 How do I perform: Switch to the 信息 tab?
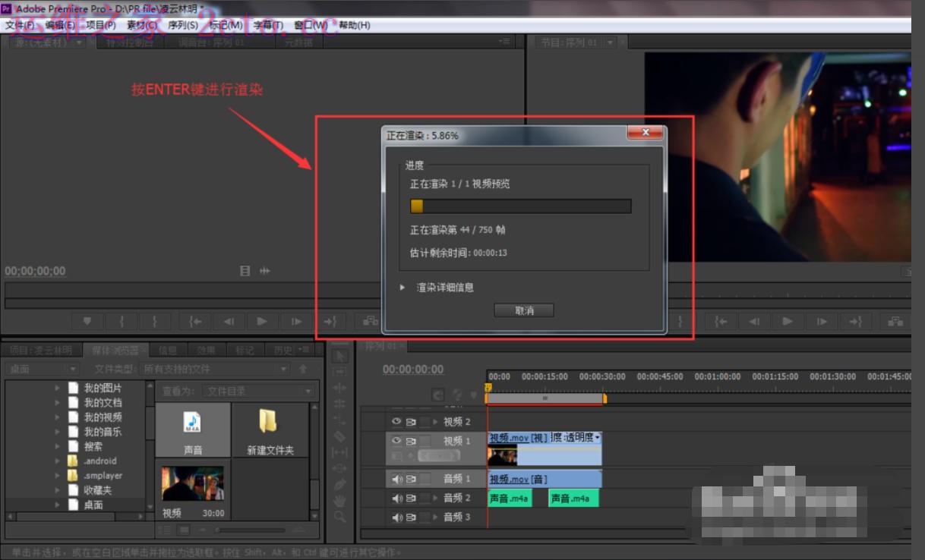[x=168, y=350]
